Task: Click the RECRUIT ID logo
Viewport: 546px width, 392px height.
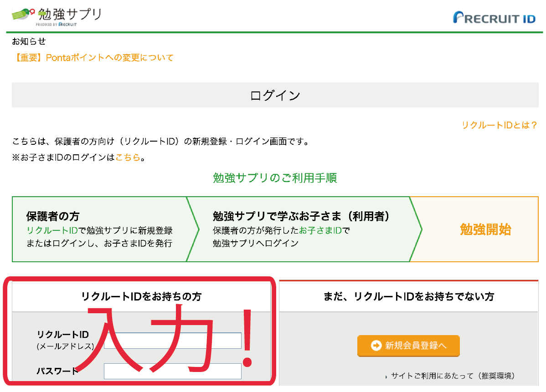Action: (x=494, y=18)
